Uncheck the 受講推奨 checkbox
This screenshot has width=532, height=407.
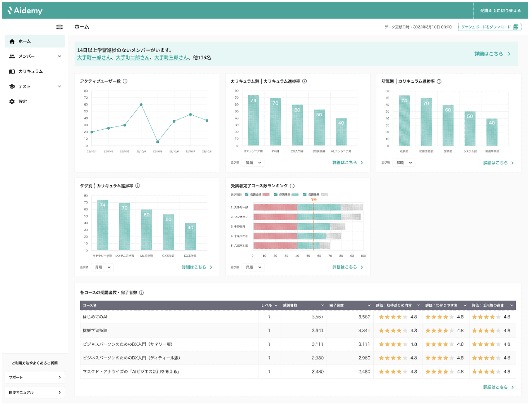(276, 195)
